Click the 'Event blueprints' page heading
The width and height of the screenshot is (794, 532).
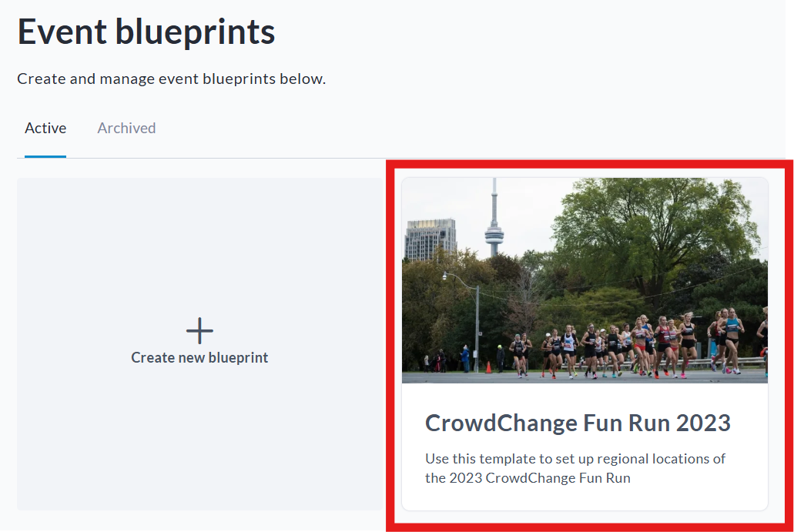click(146, 32)
